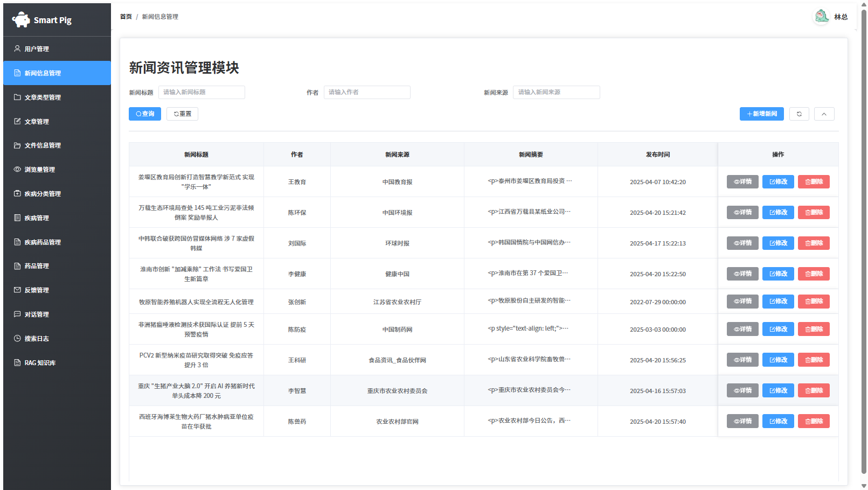Click the 文件信息管理 folder icon
Image resolution: width=868 pixels, height=490 pixels.
(17, 145)
